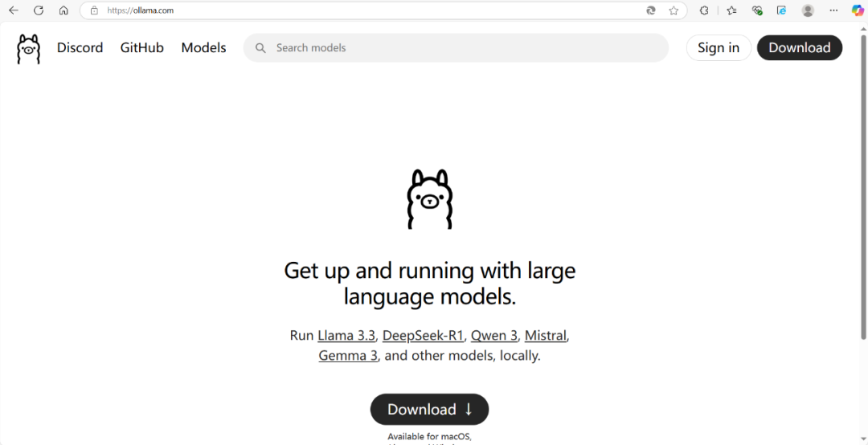Image resolution: width=868 pixels, height=445 pixels.
Task: Open the browser profile avatar
Action: pyautogui.click(x=808, y=10)
